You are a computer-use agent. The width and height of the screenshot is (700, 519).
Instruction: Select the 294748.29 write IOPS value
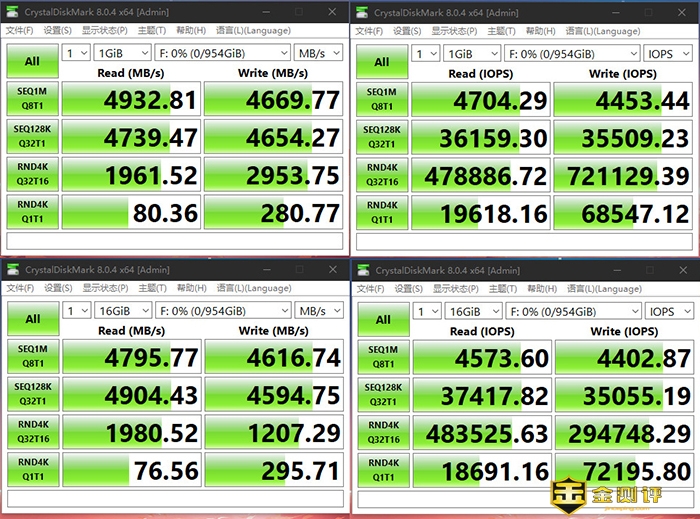[625, 433]
